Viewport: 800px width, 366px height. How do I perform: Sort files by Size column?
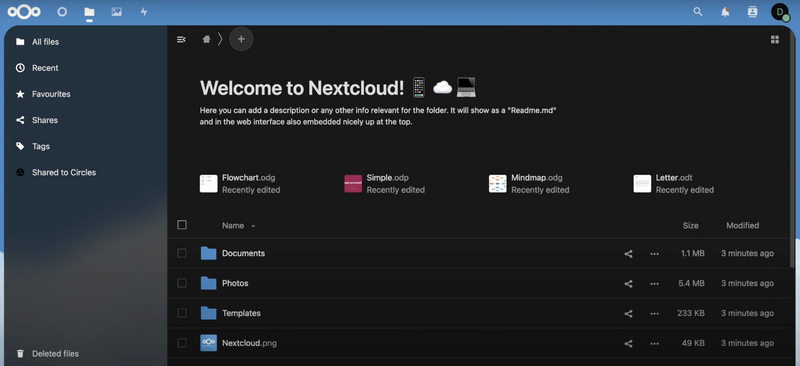(x=690, y=226)
